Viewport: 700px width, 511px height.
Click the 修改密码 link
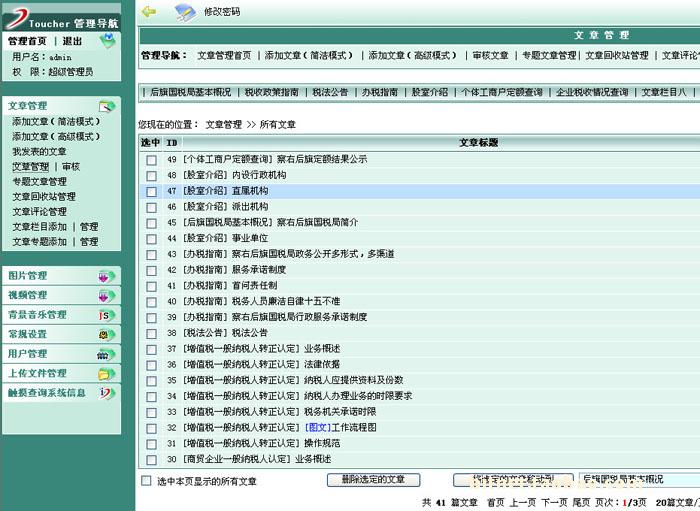click(222, 12)
